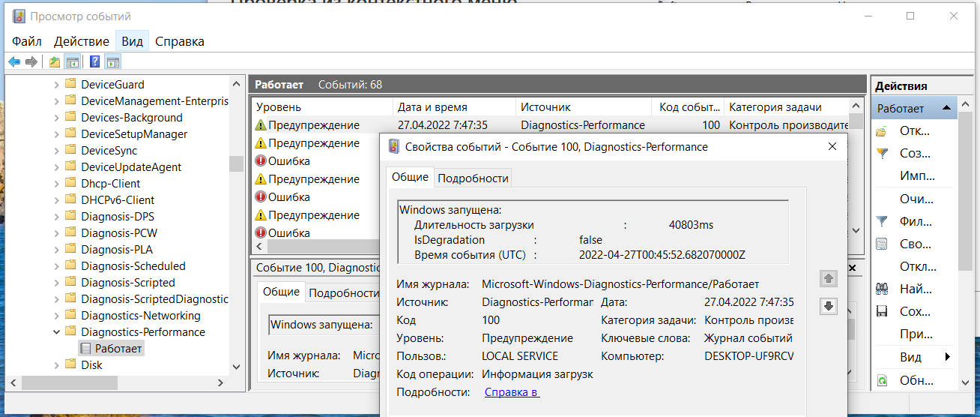980x417 pixels.
Task: Open the Вид submenu arrow in Actions
Action: (948, 357)
